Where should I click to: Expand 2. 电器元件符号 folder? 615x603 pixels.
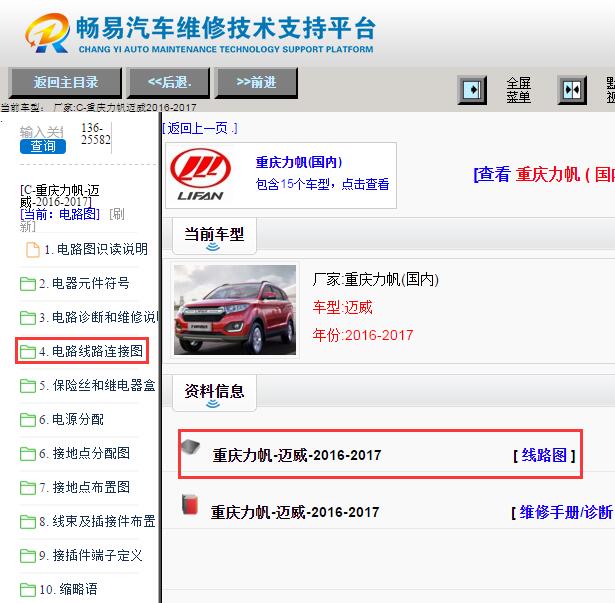84,283
